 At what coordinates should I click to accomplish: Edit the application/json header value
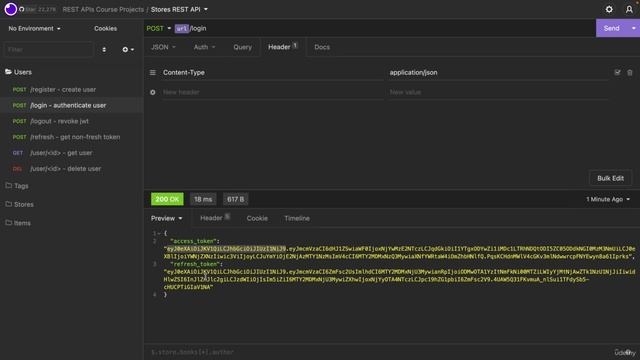pos(498,72)
